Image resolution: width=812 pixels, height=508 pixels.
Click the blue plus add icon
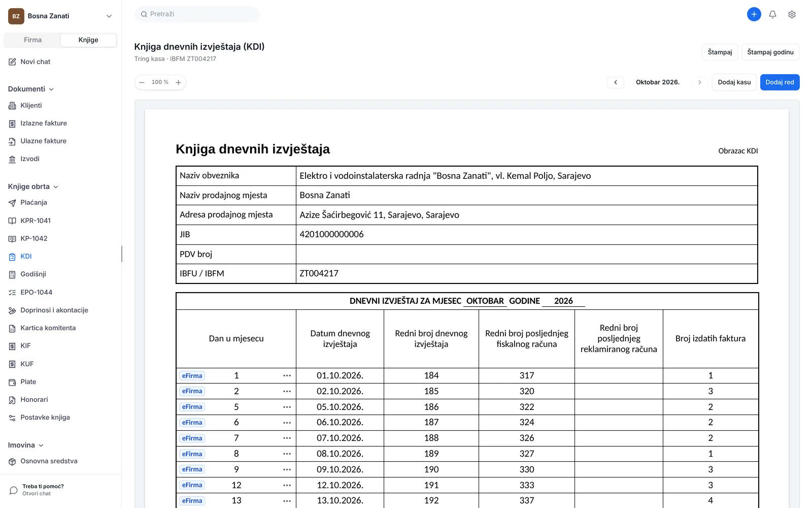point(754,14)
